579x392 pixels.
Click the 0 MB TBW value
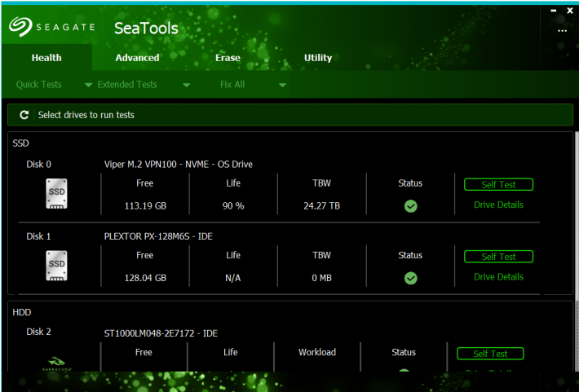click(321, 278)
